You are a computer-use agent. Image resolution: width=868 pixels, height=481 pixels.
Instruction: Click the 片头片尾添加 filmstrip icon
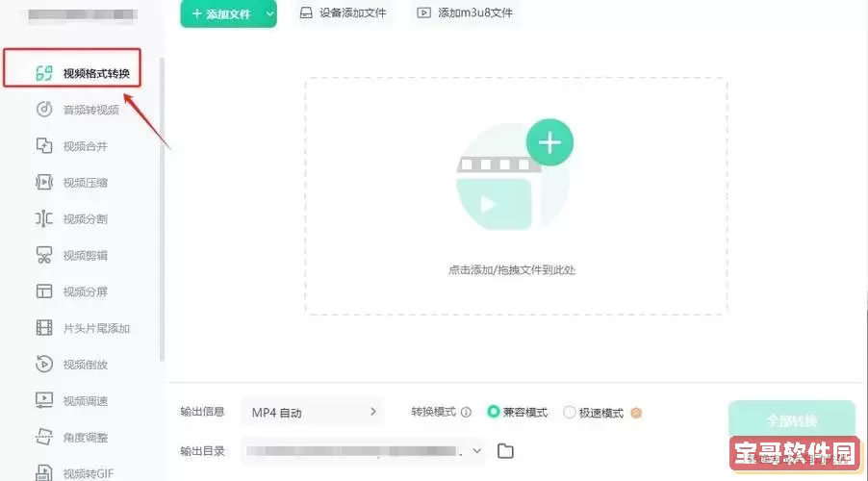tap(43, 328)
